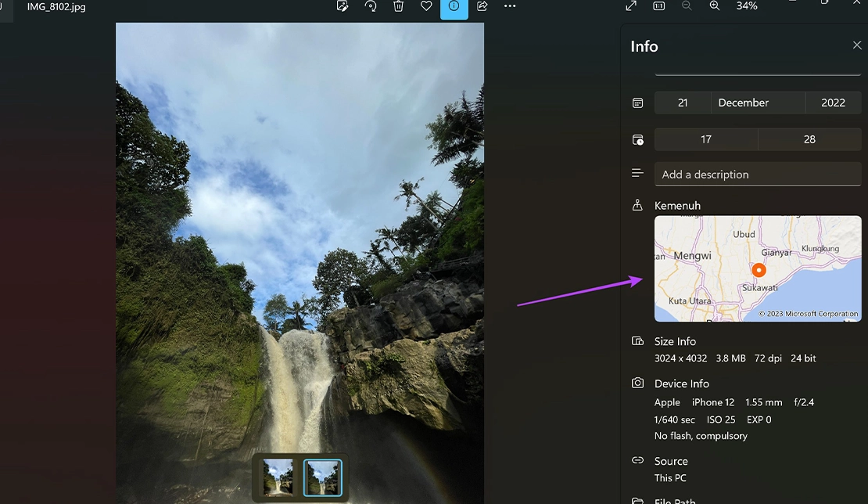Click the 1:1 actual size icon
Image resolution: width=868 pixels, height=504 pixels.
click(659, 6)
